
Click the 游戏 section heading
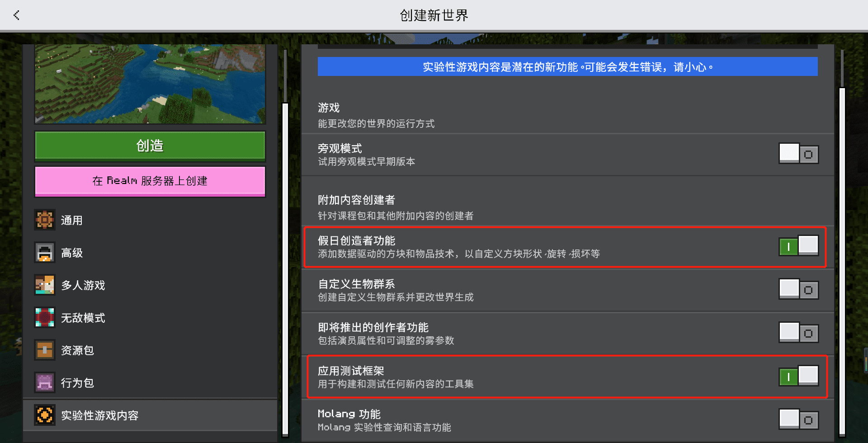click(329, 108)
